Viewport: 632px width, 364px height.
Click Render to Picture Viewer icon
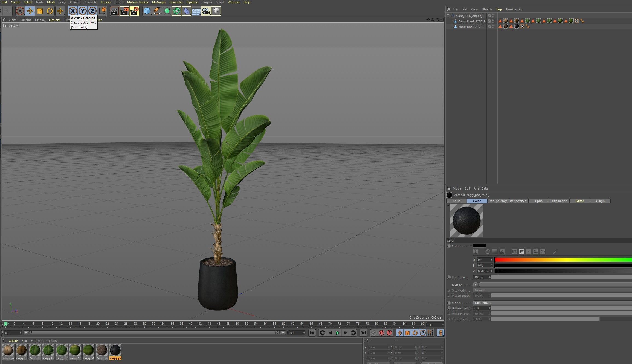[124, 11]
